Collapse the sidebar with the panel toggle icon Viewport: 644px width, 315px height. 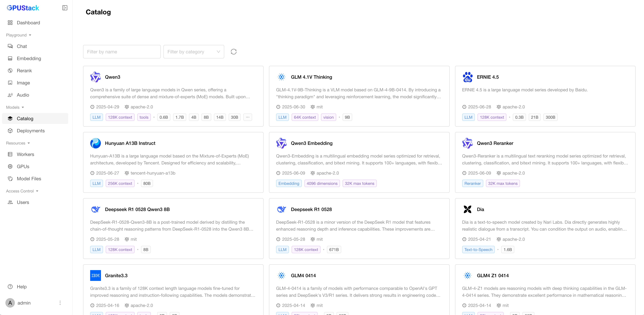65,8
